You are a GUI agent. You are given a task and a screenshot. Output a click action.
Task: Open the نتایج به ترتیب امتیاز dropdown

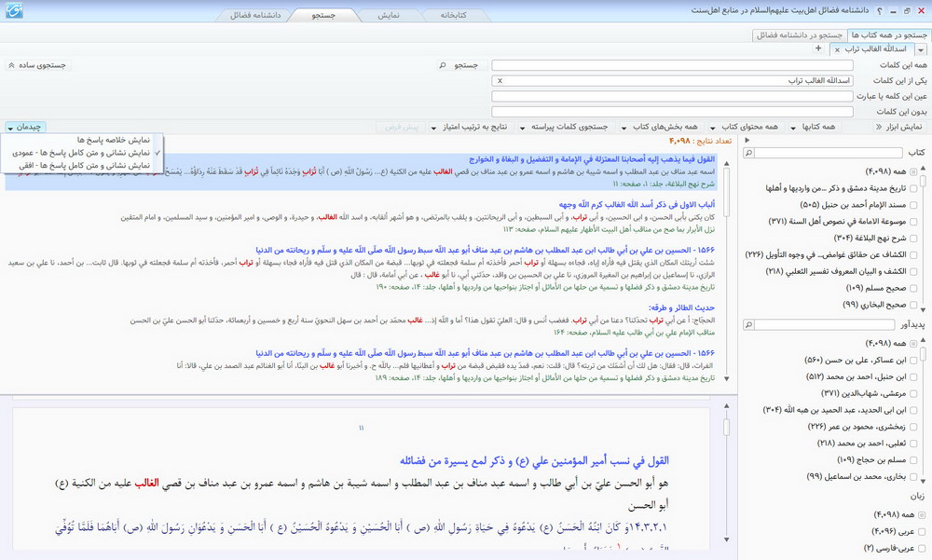click(470, 127)
